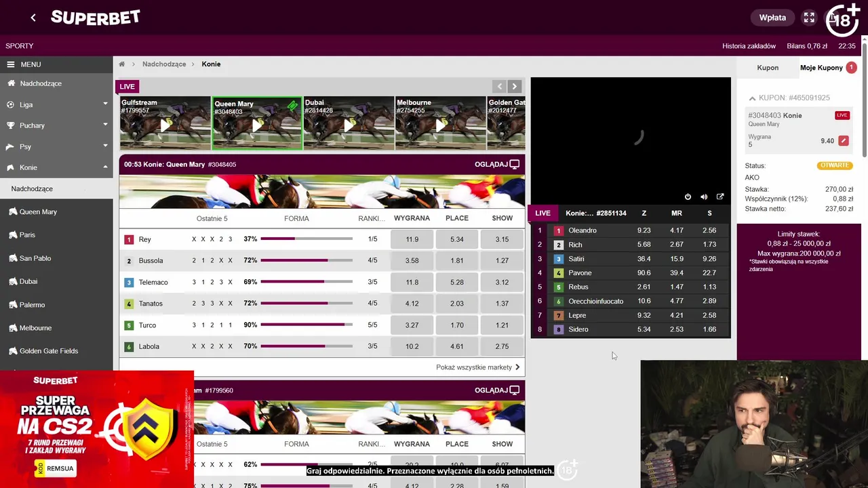Screen dimensions: 868x488
Task: Select Turco place odds 1.70
Action: point(456,325)
